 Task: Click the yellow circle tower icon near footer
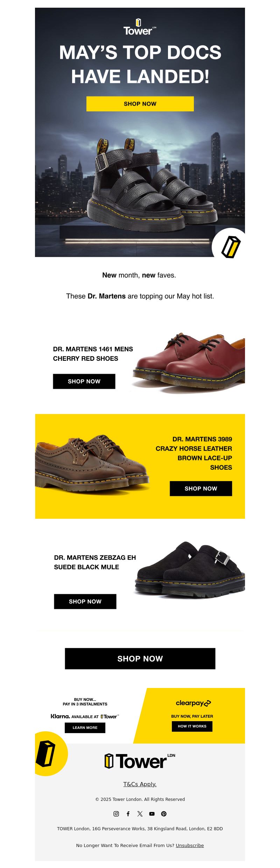coord(51,753)
